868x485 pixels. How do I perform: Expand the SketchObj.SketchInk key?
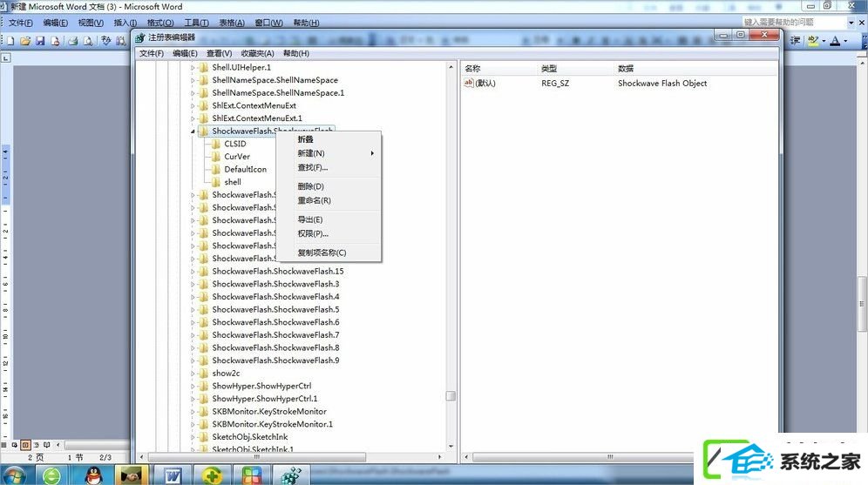(x=193, y=437)
